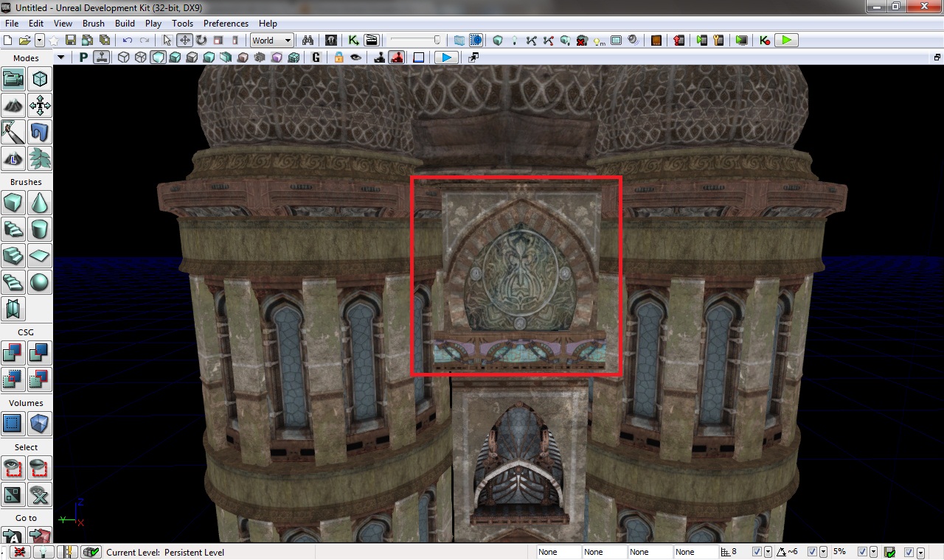Image resolution: width=944 pixels, height=560 pixels.
Task: Select the Cylinder brush builder
Action: click(x=40, y=229)
